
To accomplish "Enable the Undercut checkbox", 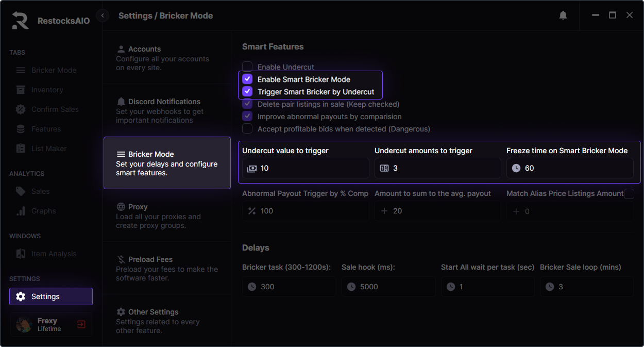I will (247, 67).
